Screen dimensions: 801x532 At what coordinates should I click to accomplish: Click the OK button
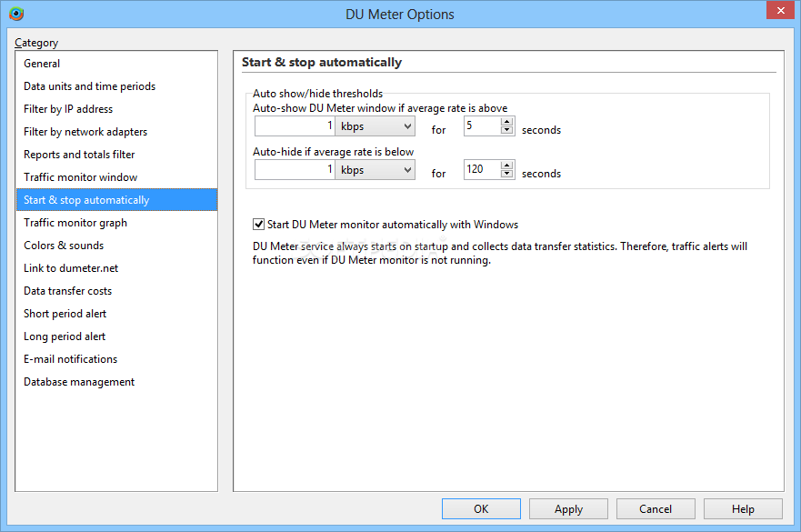click(x=481, y=509)
